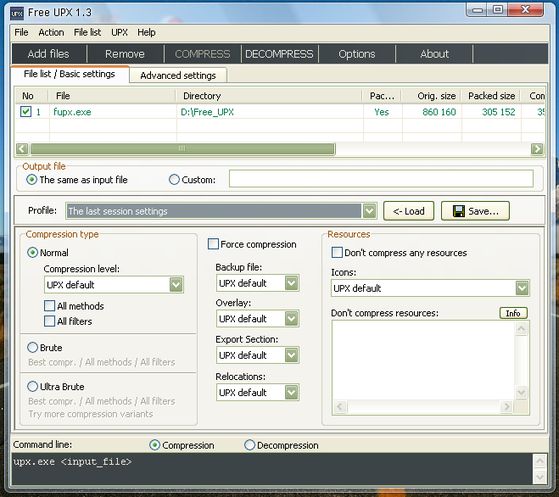Click the Custom output file text field

(381, 178)
